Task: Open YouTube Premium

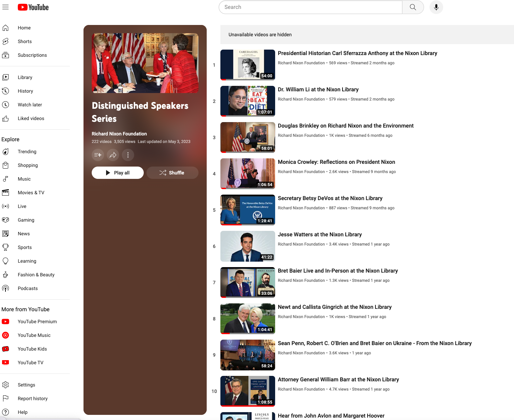Action: [35, 321]
